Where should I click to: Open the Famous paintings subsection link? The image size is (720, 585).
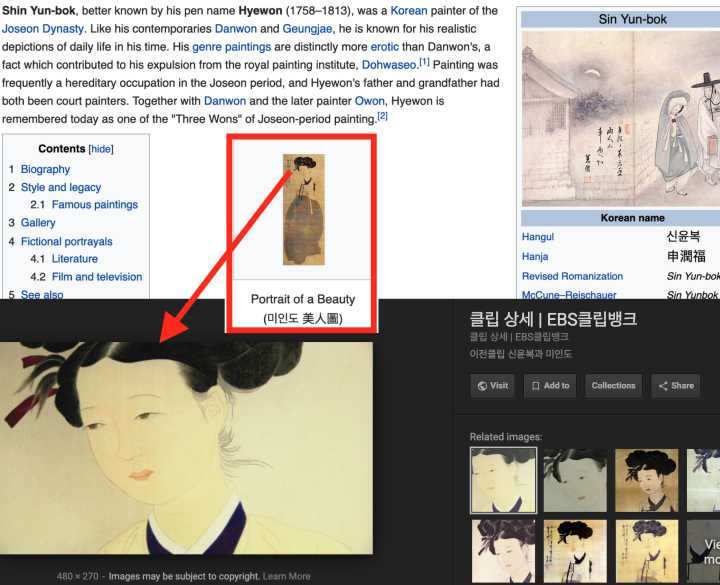(95, 204)
